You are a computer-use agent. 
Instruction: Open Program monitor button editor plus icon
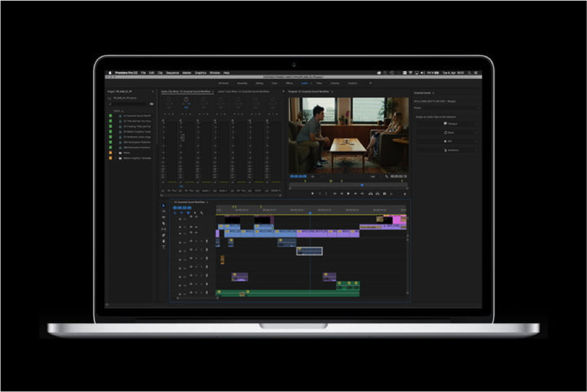pos(404,194)
